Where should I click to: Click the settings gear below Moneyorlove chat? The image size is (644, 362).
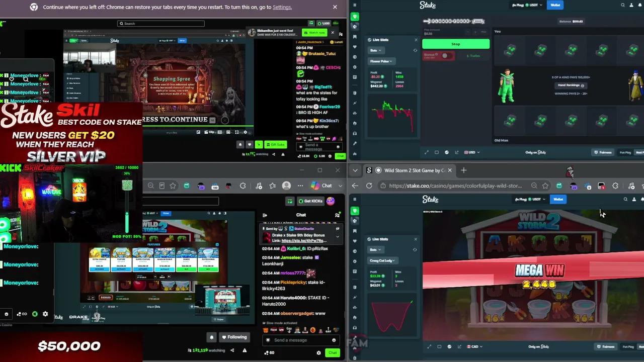tap(45, 314)
